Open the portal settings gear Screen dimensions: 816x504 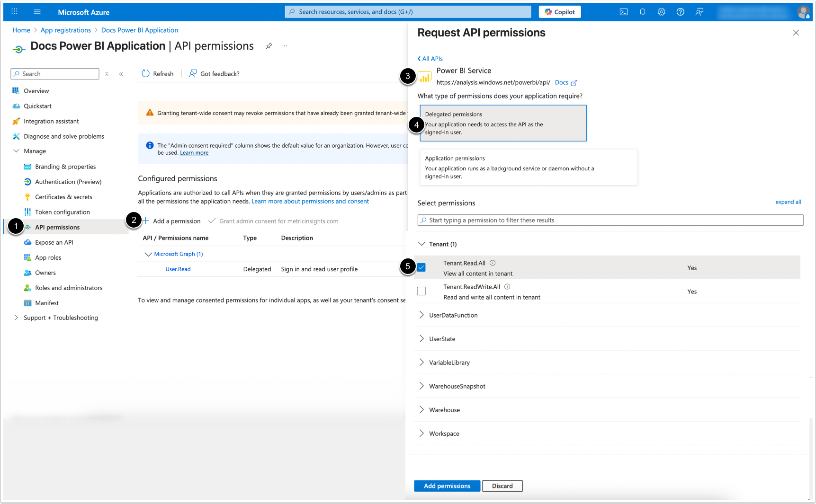click(x=661, y=12)
